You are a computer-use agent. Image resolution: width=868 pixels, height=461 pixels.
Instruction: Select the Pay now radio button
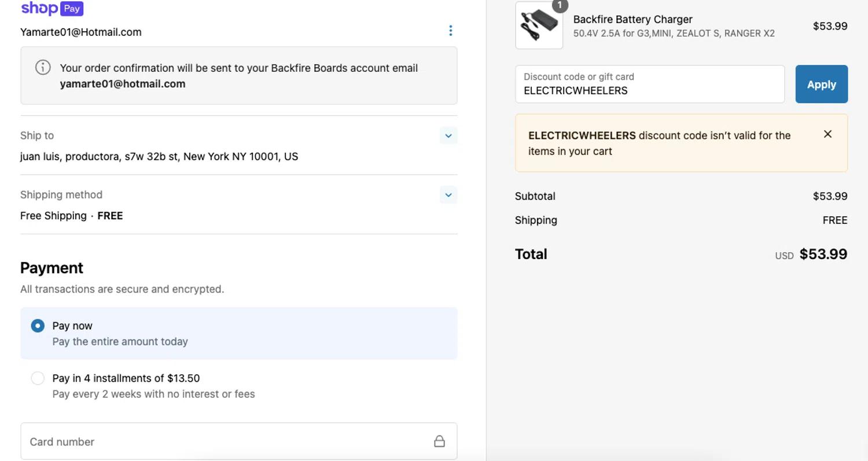click(x=38, y=326)
